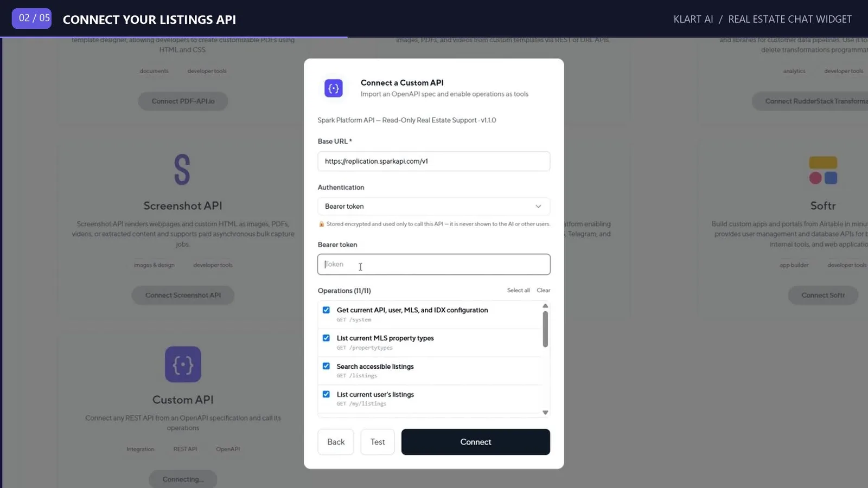This screenshot has height=488, width=868.
Task: Click the Base URL input field
Action: 434,161
